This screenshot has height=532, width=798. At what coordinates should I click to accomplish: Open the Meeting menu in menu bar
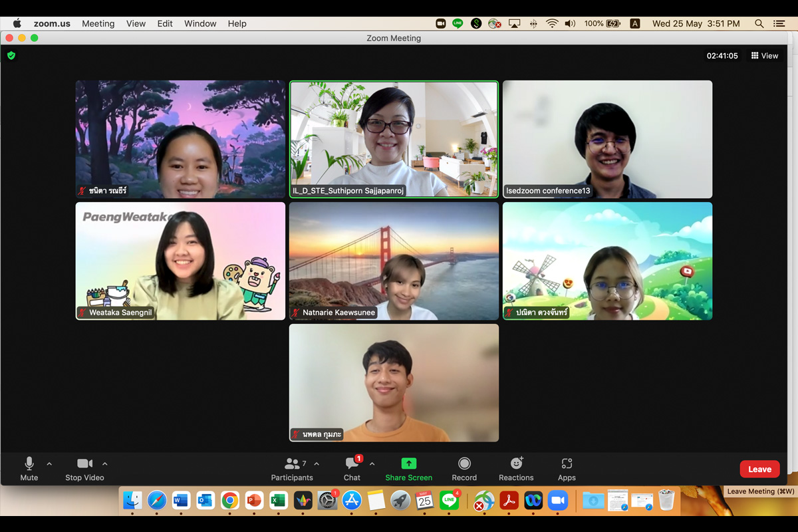[98, 23]
